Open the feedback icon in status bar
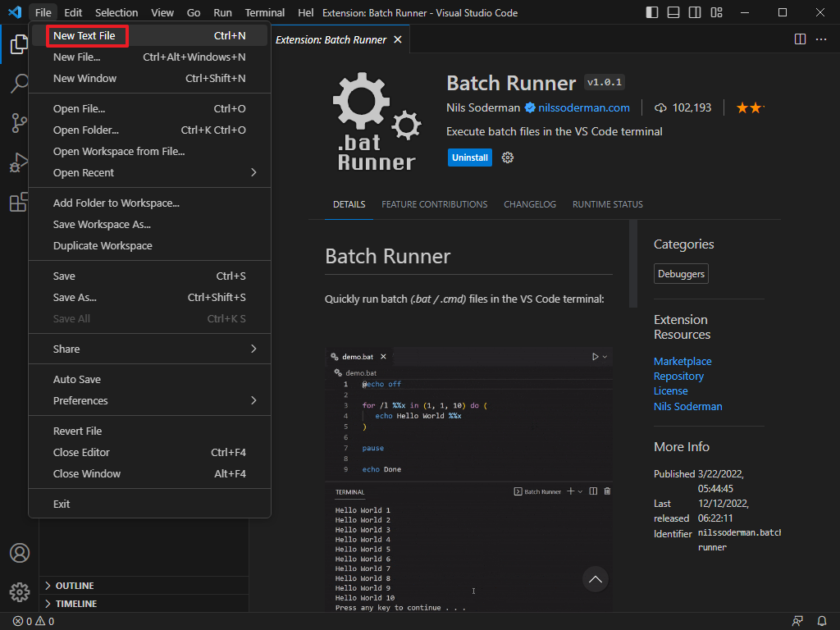This screenshot has height=630, width=840. (x=797, y=622)
